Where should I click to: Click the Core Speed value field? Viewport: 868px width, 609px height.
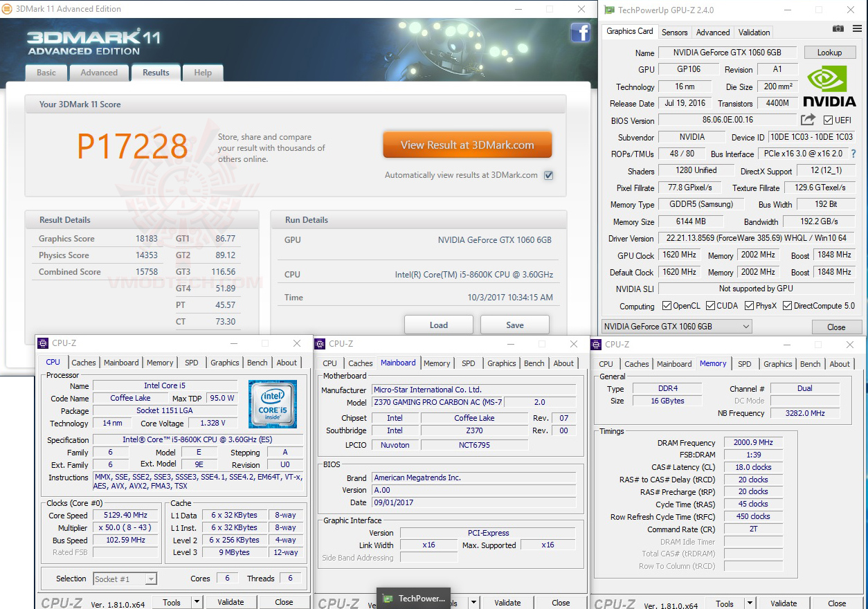coord(126,515)
